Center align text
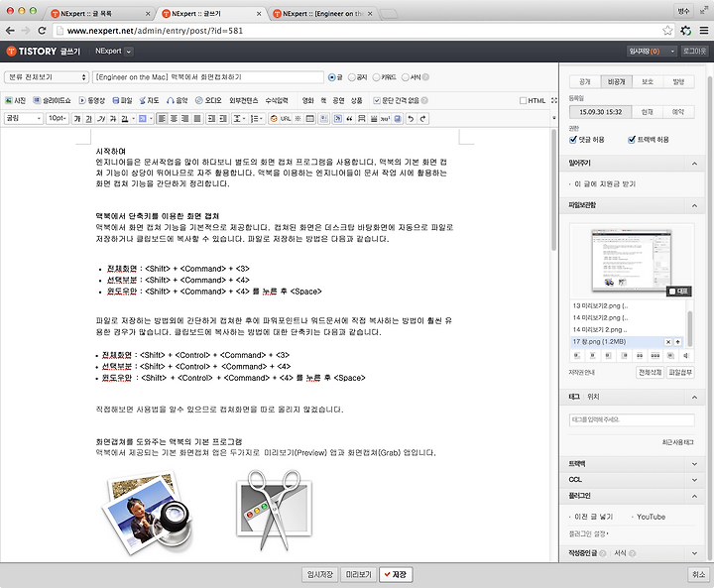The width and height of the screenshot is (714, 588). click(174, 119)
